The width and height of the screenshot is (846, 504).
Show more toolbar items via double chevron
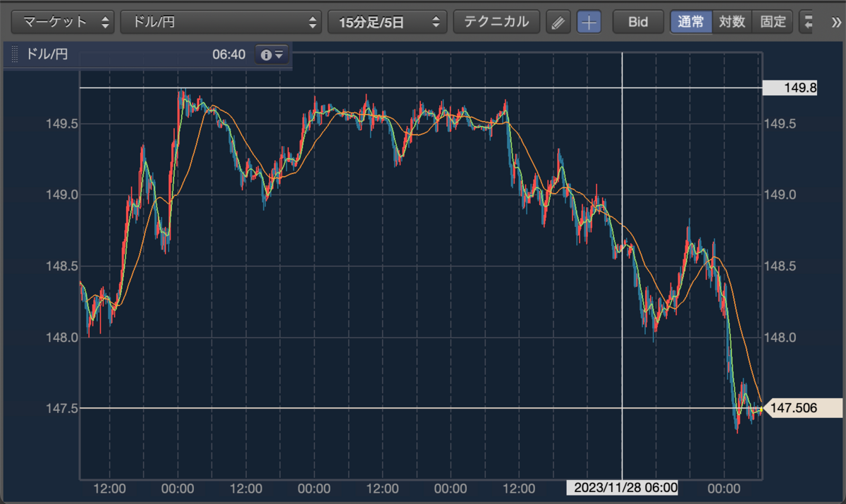[x=836, y=22]
